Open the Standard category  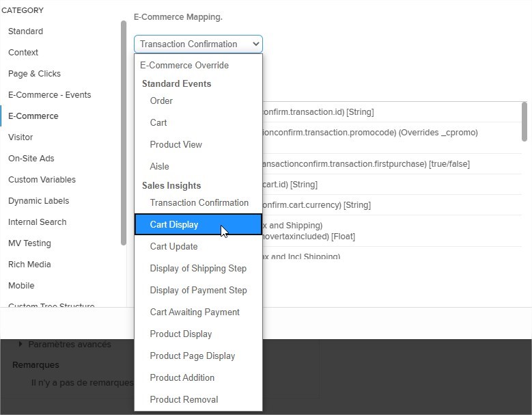pyautogui.click(x=25, y=31)
